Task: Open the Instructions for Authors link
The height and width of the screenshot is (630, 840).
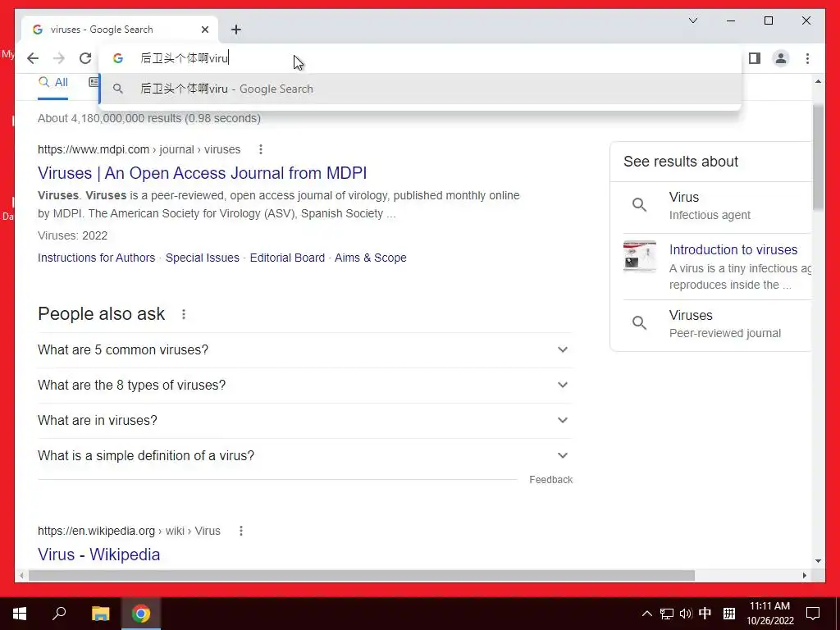Action: coord(97,258)
